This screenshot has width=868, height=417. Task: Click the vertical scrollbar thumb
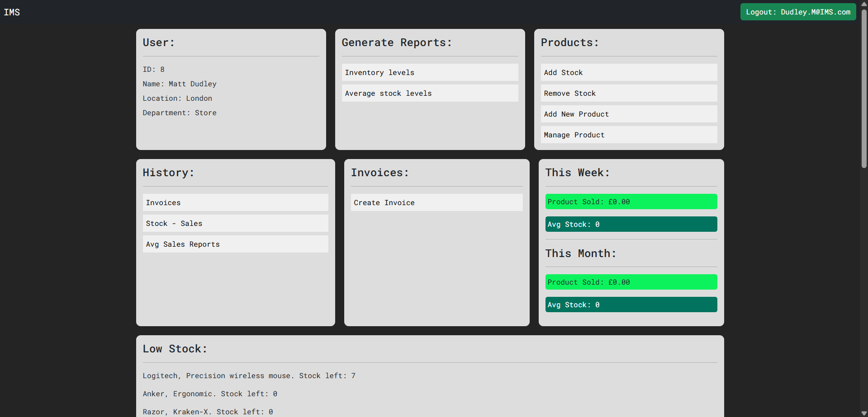click(x=864, y=88)
